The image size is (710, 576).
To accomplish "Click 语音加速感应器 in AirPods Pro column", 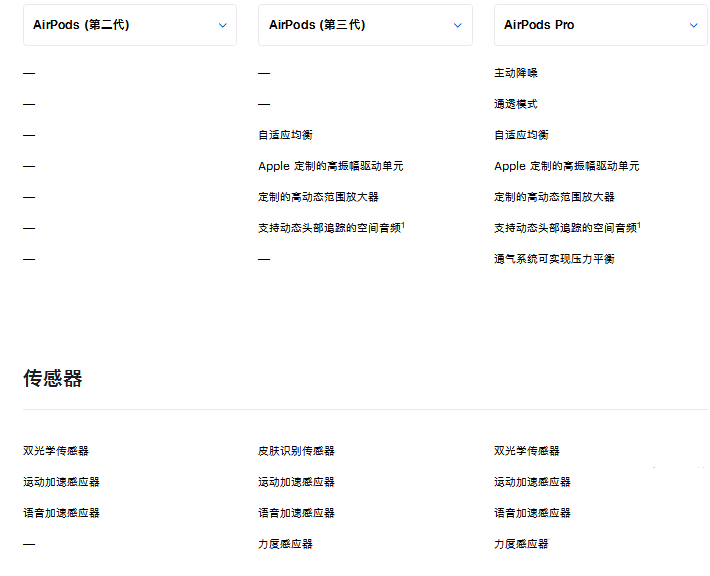I will pos(532,513).
